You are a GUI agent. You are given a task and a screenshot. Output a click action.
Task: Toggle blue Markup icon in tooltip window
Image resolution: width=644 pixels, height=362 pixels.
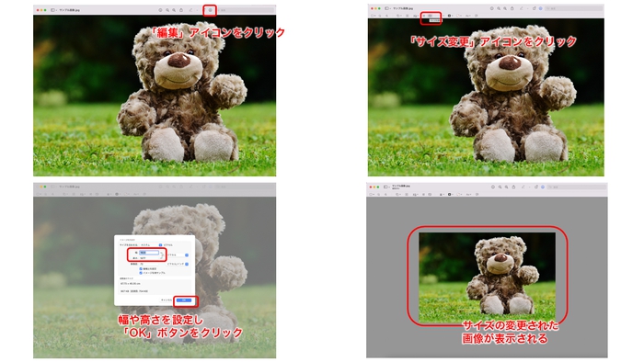pos(541,8)
